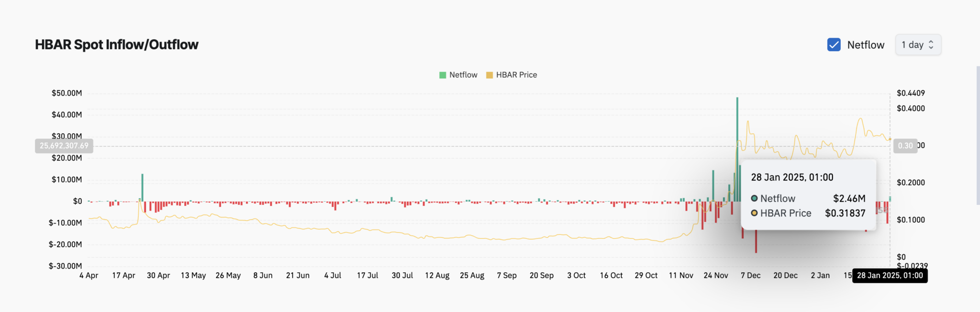Open the 1 day interval dropdown

click(x=917, y=45)
